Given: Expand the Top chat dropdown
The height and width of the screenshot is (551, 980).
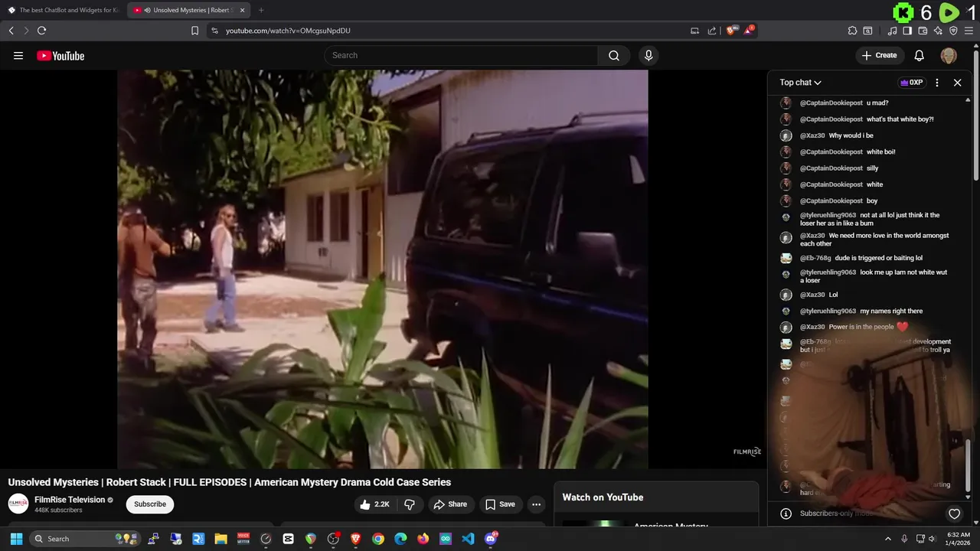Looking at the screenshot, I should (x=800, y=83).
